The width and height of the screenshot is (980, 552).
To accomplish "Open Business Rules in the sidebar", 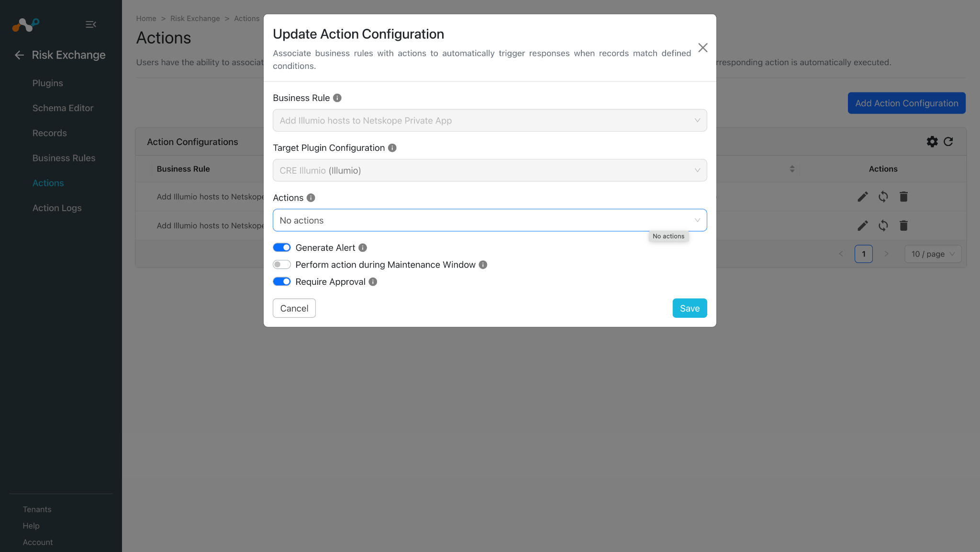I will click(64, 158).
